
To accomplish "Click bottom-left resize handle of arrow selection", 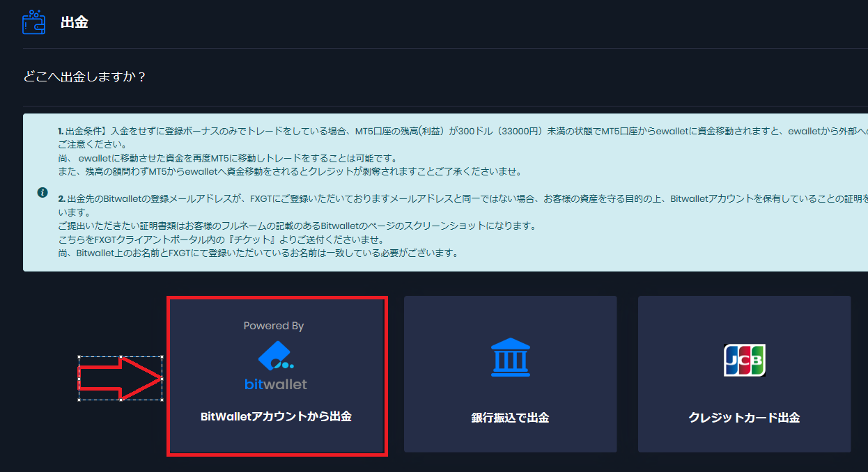I will [x=79, y=400].
